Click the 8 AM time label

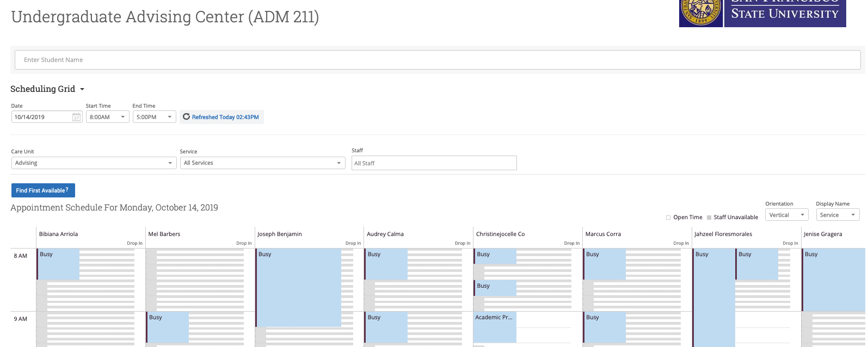pyautogui.click(x=21, y=256)
